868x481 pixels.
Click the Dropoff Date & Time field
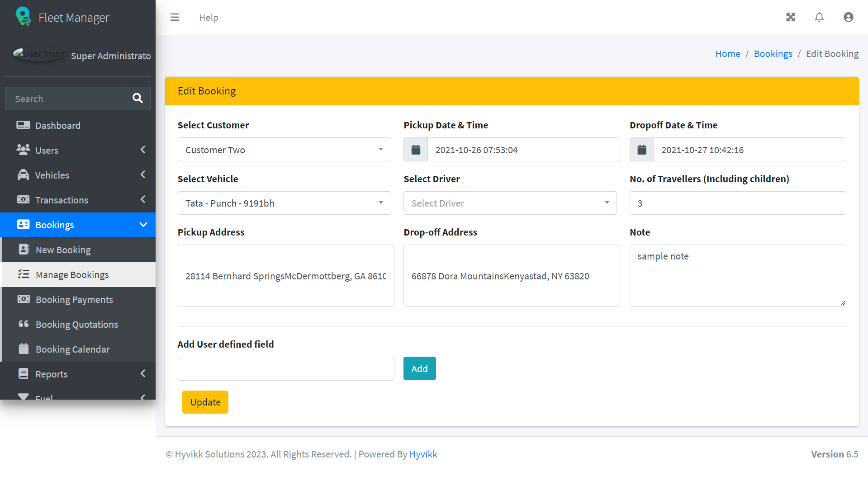(749, 150)
